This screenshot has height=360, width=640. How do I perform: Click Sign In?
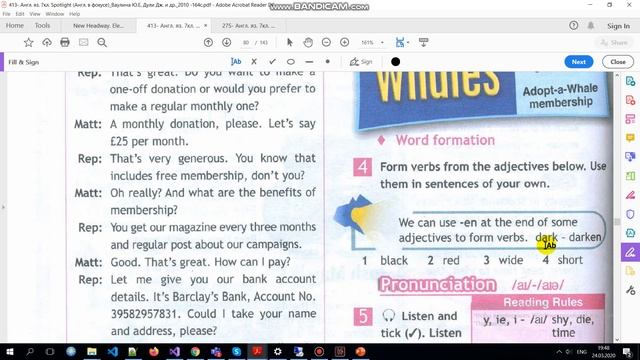[618, 26]
